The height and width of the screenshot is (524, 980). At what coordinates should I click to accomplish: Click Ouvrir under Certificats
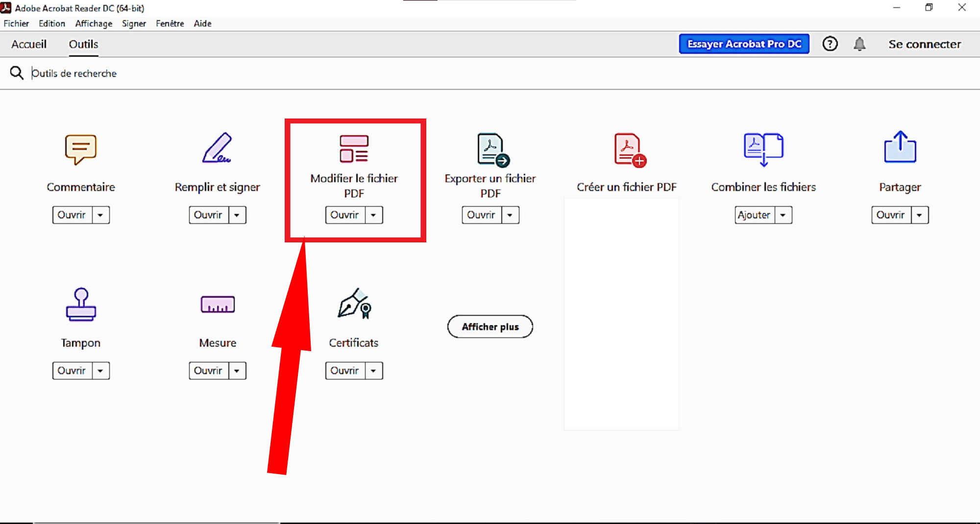[x=345, y=371]
